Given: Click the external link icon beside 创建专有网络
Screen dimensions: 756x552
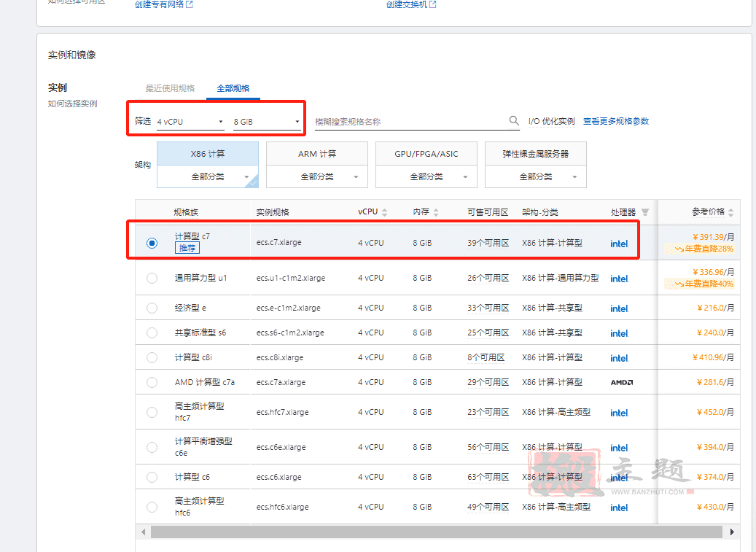Looking at the screenshot, I should tap(190, 4).
